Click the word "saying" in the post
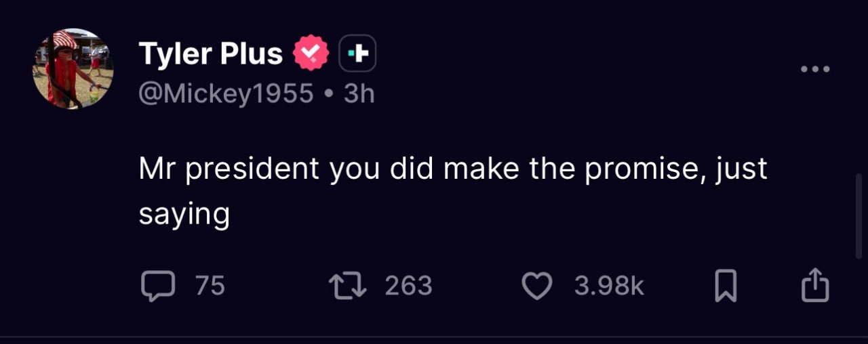 184,215
